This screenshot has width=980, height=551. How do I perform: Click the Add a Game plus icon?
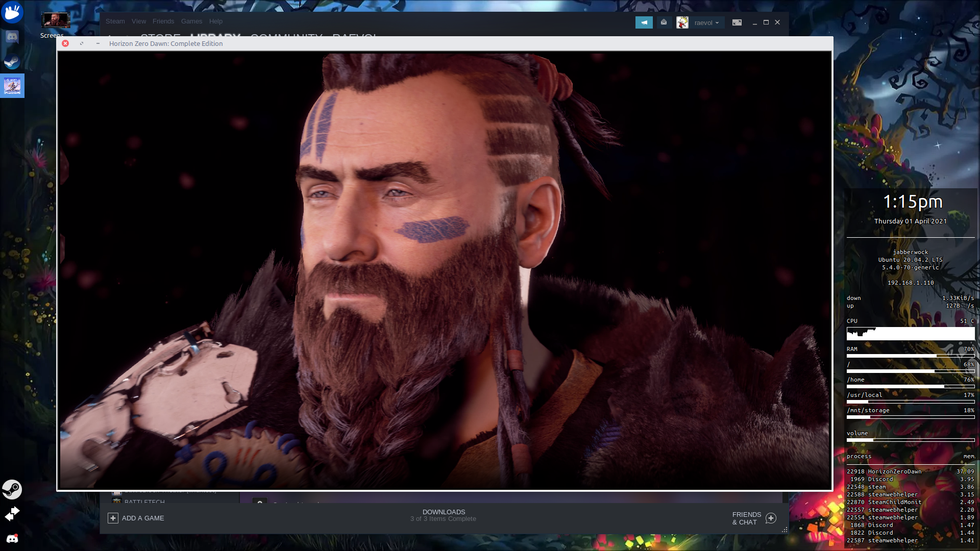[x=113, y=518]
